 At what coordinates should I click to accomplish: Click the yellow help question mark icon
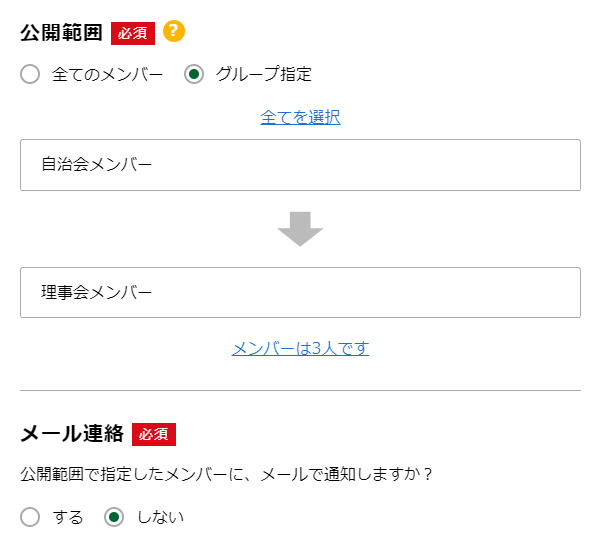pyautogui.click(x=174, y=32)
